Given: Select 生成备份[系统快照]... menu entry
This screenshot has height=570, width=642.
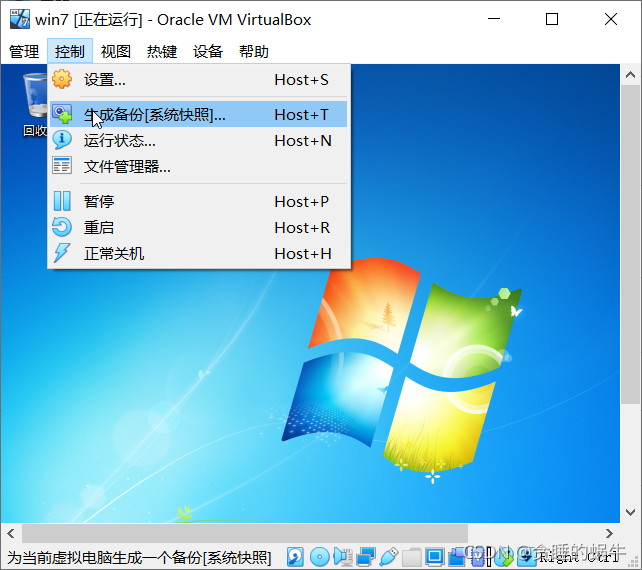Looking at the screenshot, I should pyautogui.click(x=199, y=114).
